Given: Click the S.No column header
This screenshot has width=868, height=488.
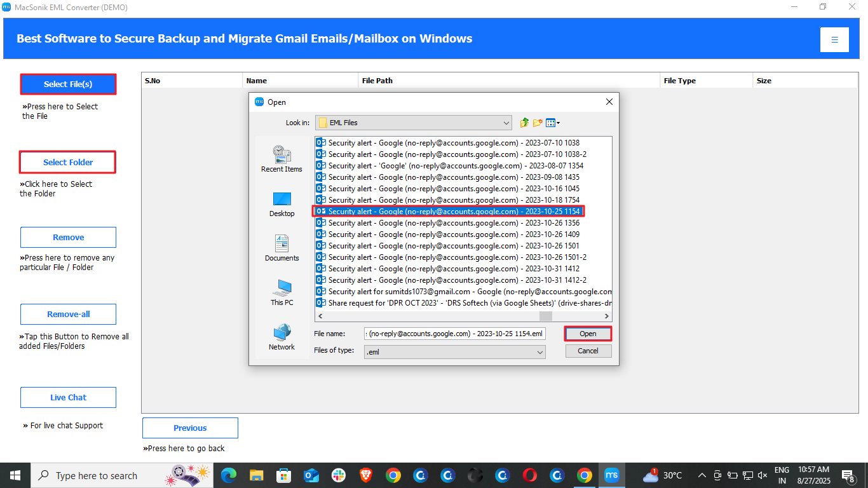Looking at the screenshot, I should click(x=192, y=81).
